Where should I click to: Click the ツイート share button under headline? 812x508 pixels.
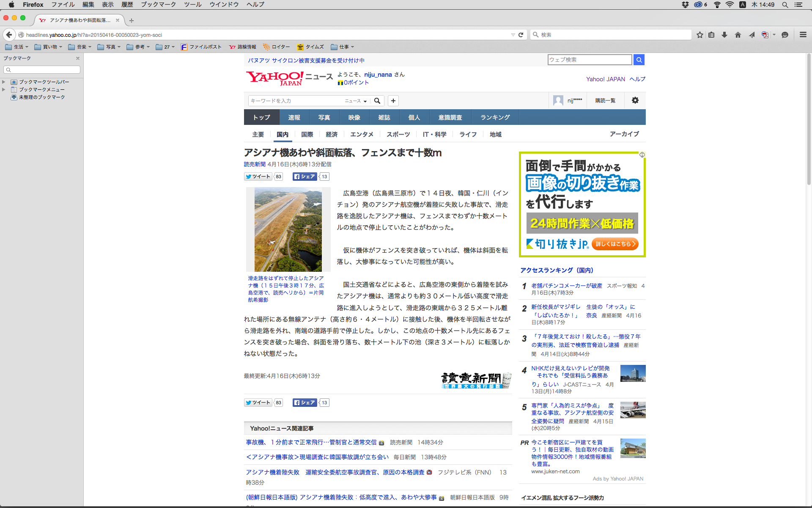(x=258, y=177)
